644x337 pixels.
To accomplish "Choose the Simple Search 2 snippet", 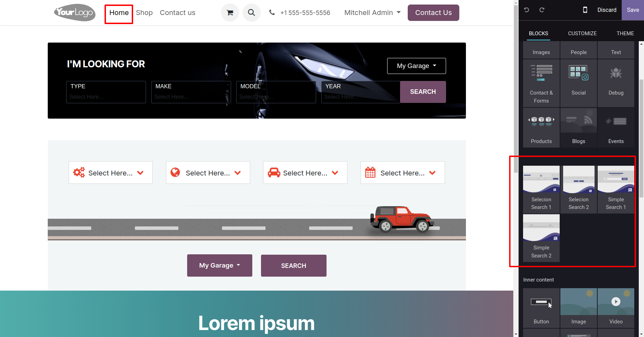I will [x=541, y=238].
